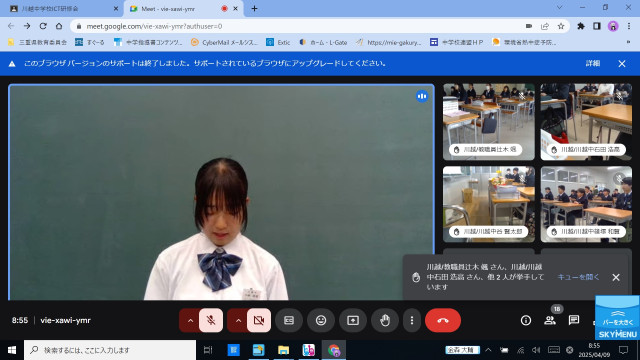Show more bookmarks overflow chevron
This screenshot has height=360, width=640.
click(x=628, y=42)
